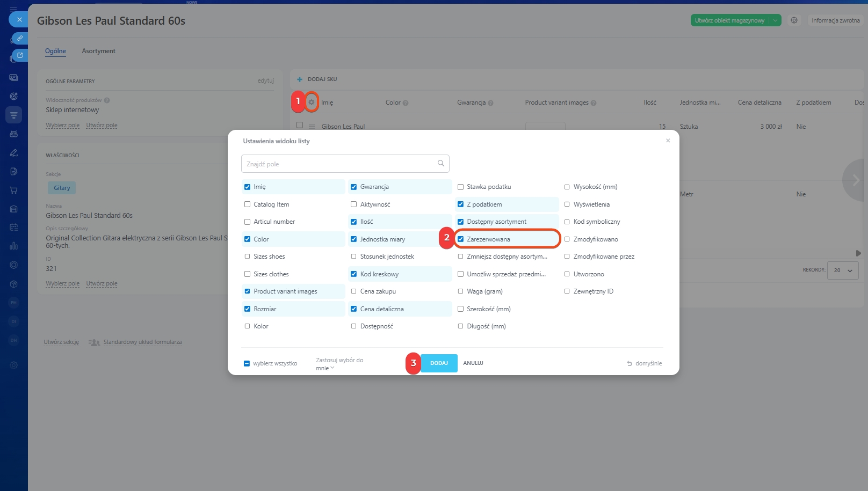
Task: Open the contact card sidebar icon
Action: (x=14, y=78)
